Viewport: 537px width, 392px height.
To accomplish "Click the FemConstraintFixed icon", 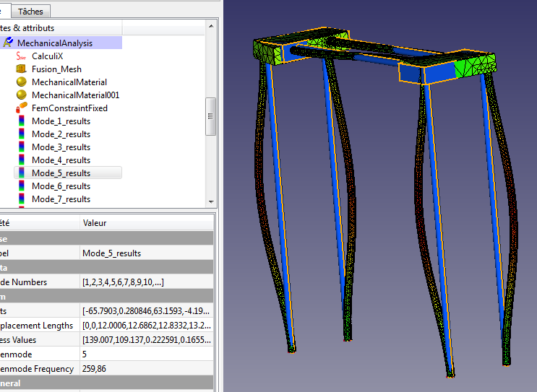I will pyautogui.click(x=21, y=108).
